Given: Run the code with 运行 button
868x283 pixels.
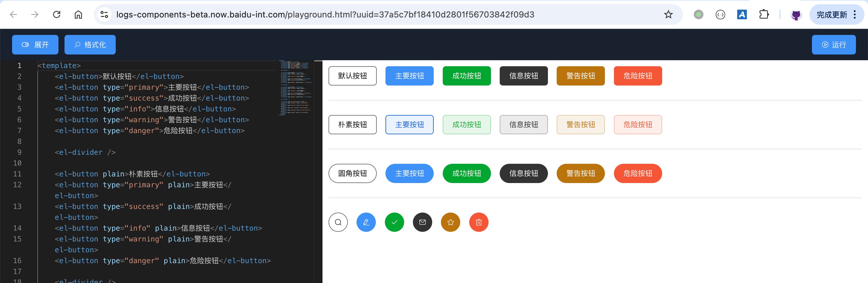Looking at the screenshot, I should 834,45.
